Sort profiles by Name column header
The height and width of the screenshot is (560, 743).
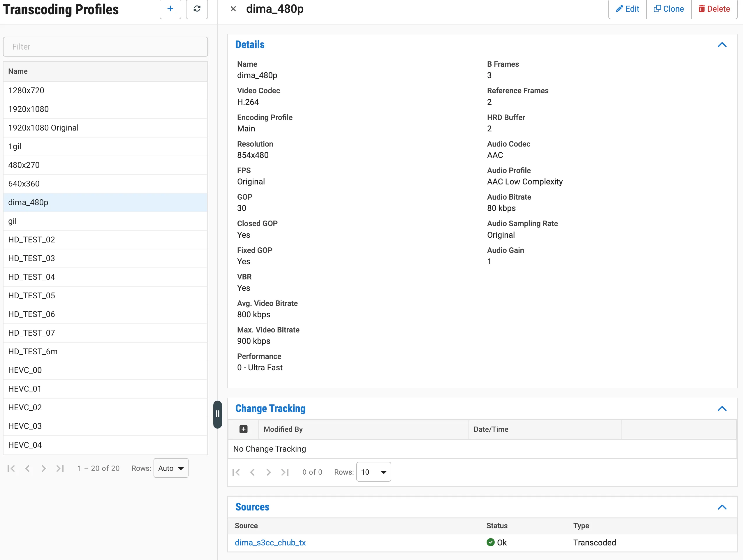point(105,71)
